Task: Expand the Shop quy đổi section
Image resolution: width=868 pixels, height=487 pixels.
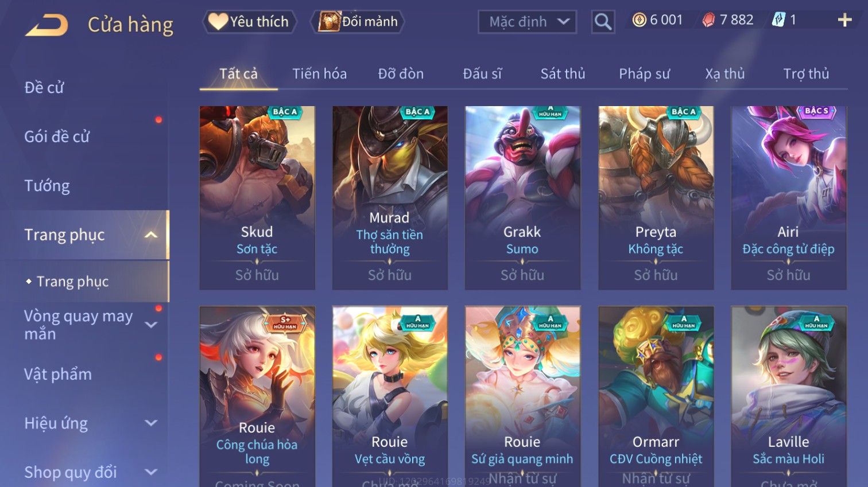Action: coord(151,472)
